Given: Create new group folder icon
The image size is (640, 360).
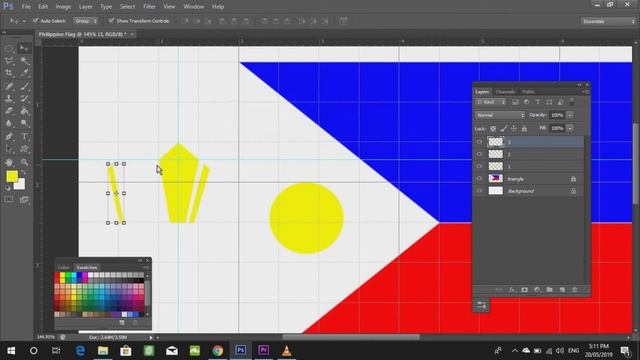Looking at the screenshot, I should click(x=549, y=290).
